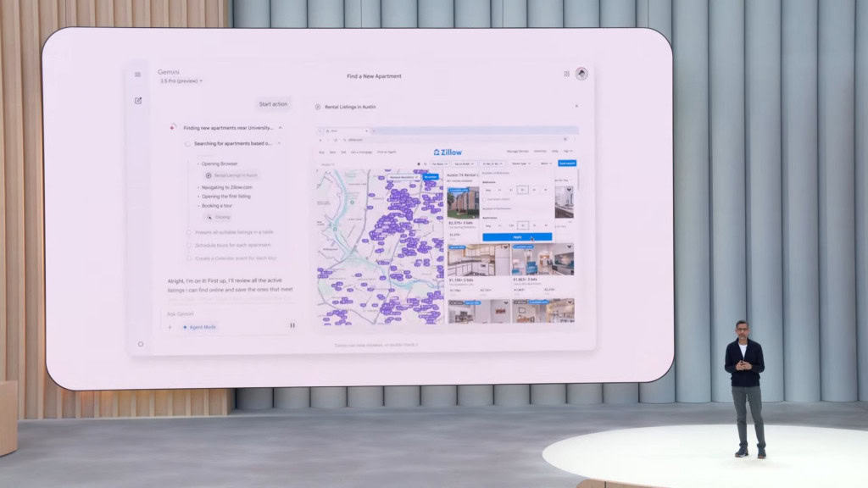868x488 pixels.
Task: Collapse Searching for apartments based on step
Action: point(279,144)
